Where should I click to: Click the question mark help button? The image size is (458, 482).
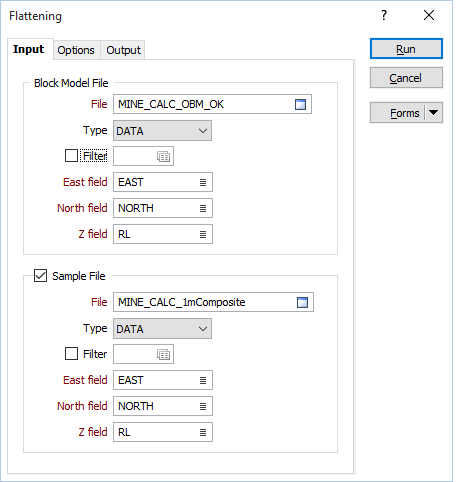(384, 15)
